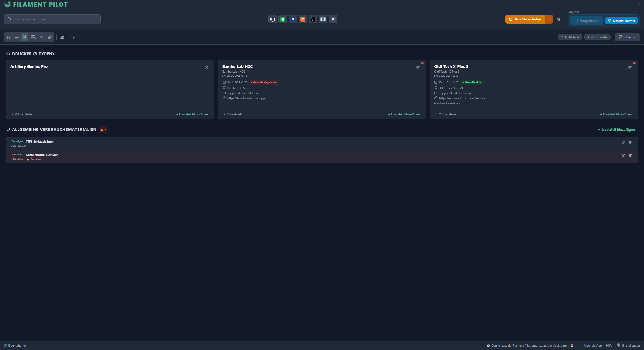Image resolution: width=644 pixels, height=350 pixels.
Task: Open the wrench-and-screwdriver maintenance view
Action: tap(25, 37)
